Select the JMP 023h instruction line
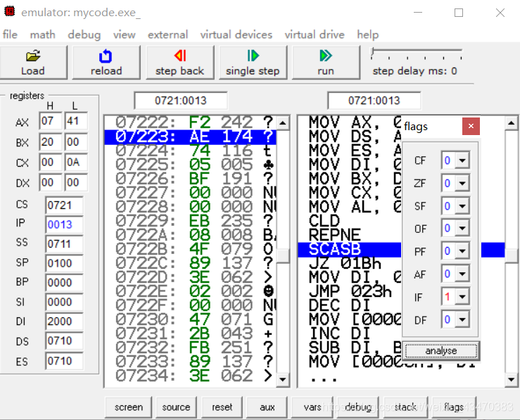This screenshot has height=420, width=520. click(350, 291)
